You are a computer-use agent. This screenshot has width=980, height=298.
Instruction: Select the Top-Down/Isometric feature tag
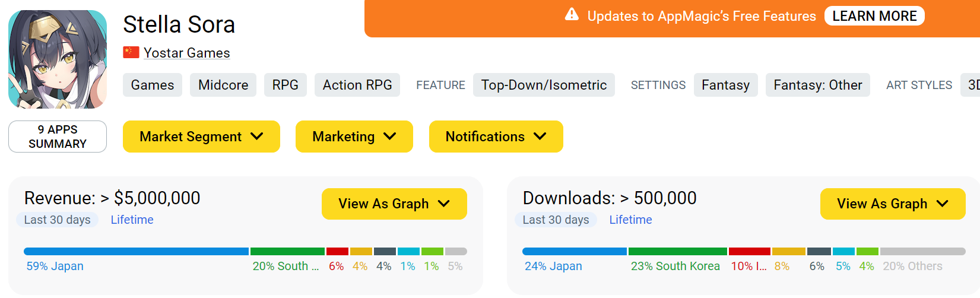[544, 85]
